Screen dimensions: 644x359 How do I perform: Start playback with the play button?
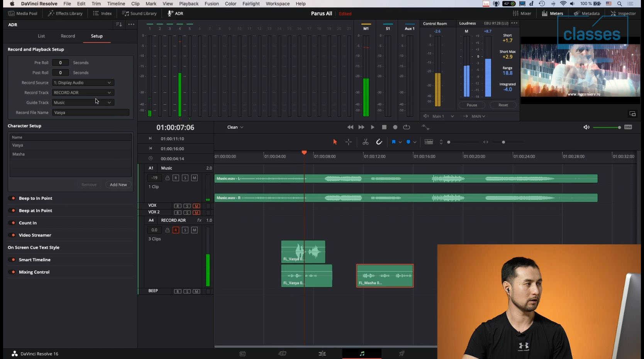click(x=373, y=127)
